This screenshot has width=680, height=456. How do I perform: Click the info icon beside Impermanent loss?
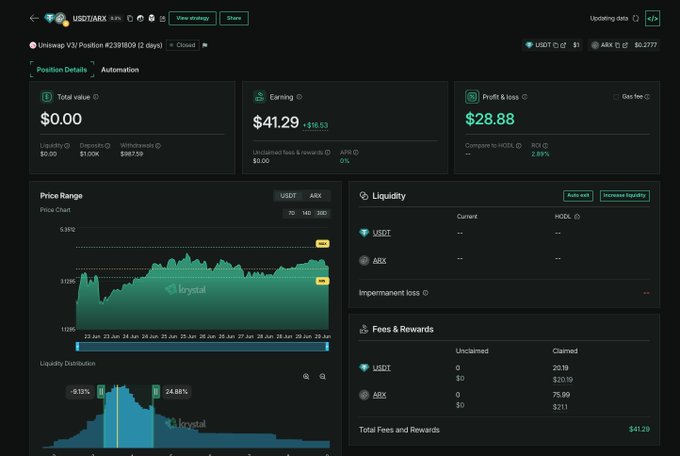click(x=425, y=293)
